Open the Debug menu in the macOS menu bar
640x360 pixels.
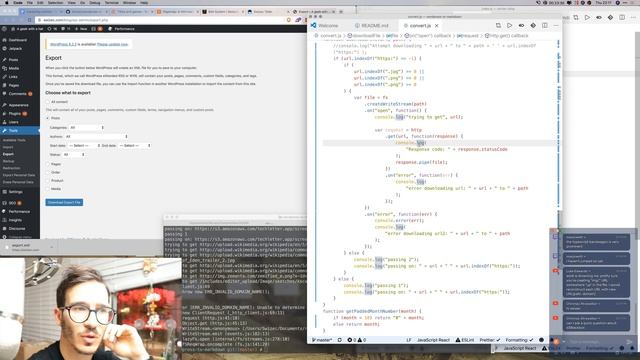tap(95, 2)
